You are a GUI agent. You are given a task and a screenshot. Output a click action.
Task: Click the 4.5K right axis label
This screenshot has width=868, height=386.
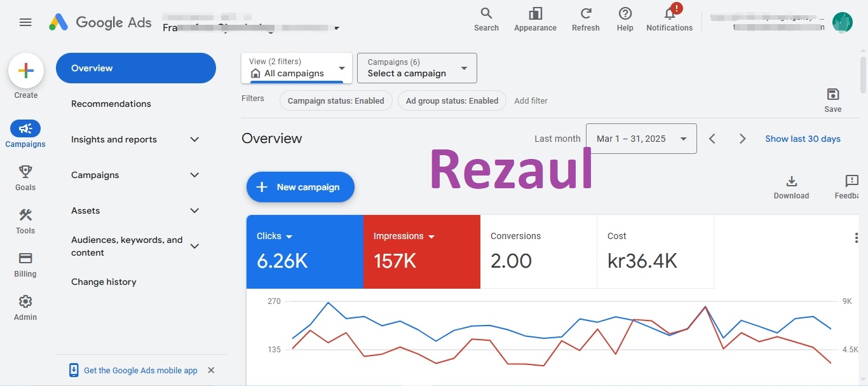[850, 349]
